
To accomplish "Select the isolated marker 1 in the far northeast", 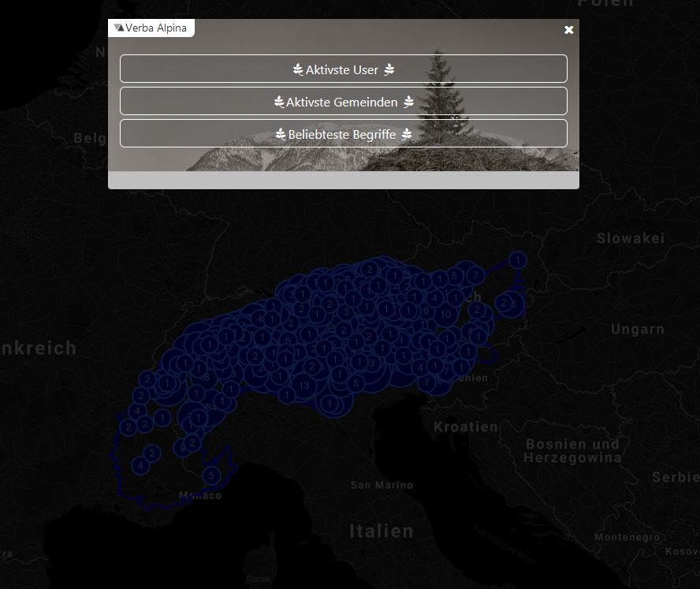I will click(517, 259).
